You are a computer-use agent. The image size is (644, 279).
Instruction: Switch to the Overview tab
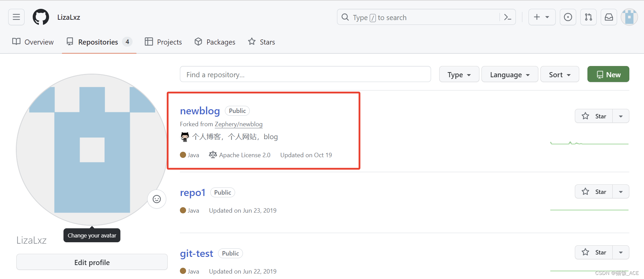coord(33,42)
